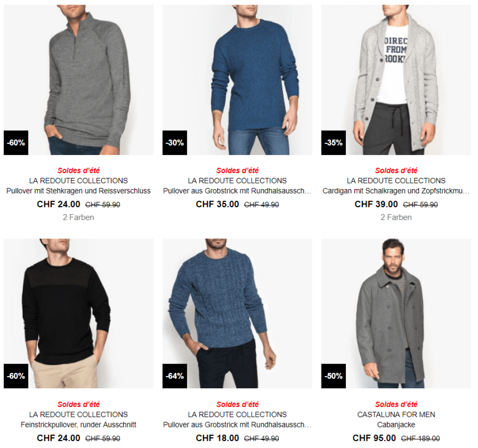
Task: Open the 'Cabanjacke' product title
Action: (396, 425)
